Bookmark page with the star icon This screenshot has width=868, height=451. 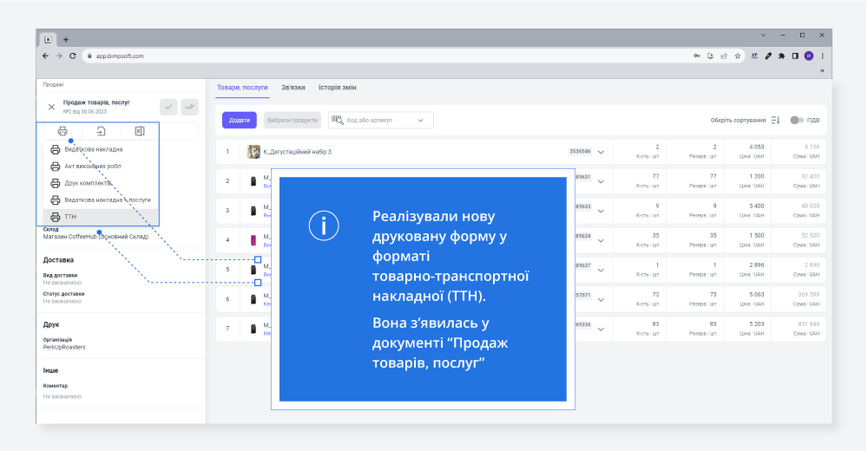(x=738, y=56)
